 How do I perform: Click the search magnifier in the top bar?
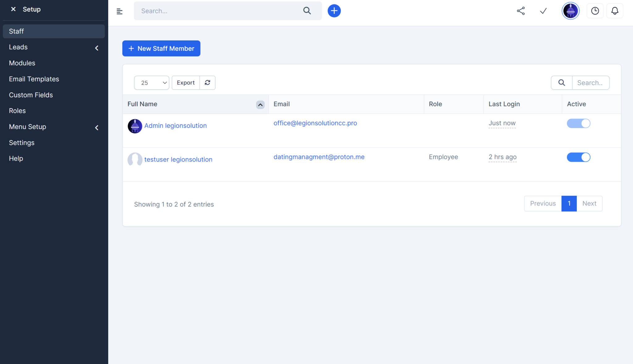(307, 10)
